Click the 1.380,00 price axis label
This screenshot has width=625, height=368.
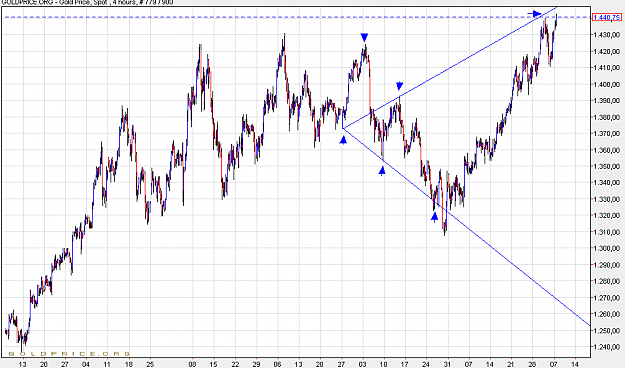coord(607,117)
